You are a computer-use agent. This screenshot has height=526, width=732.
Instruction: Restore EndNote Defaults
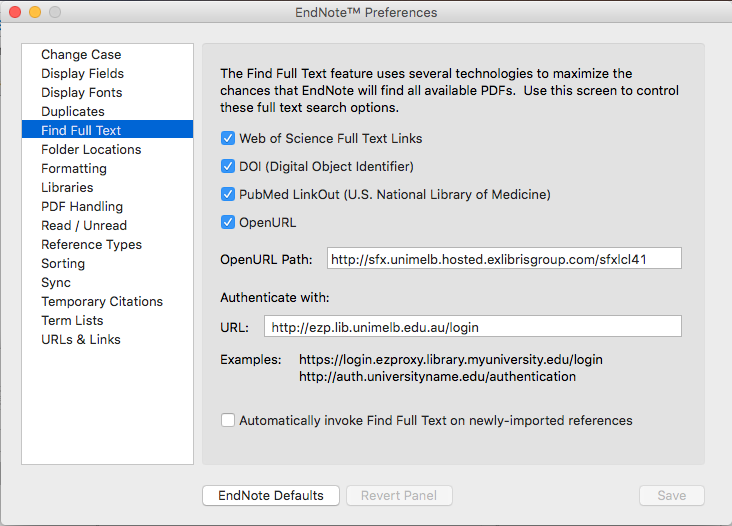tap(271, 495)
